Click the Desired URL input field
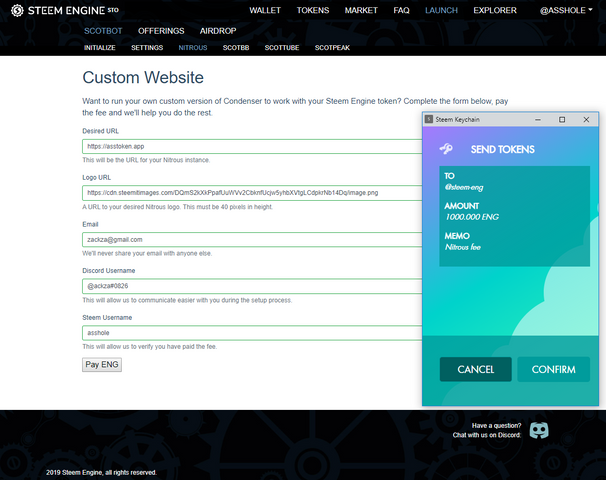 [x=250, y=146]
